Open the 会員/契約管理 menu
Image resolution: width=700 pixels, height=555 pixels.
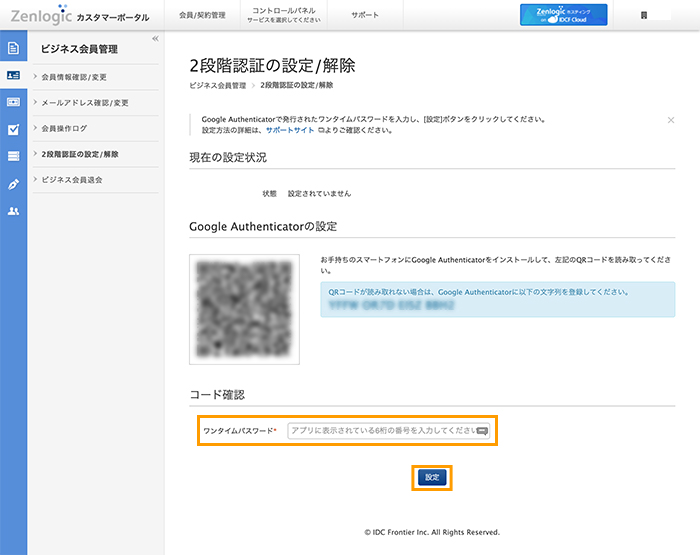[x=201, y=16]
